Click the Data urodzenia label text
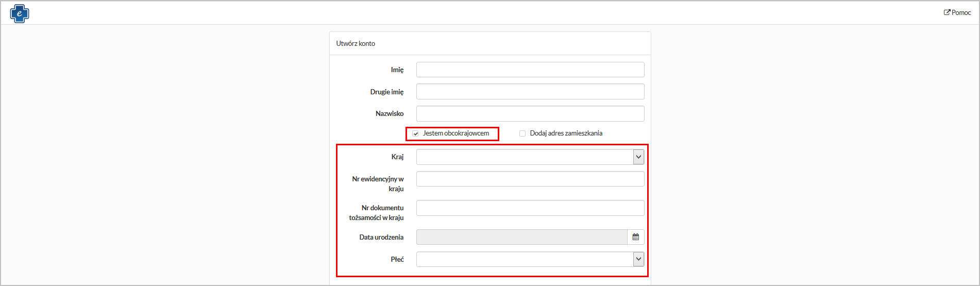Screen dimensions: 980x286 (381, 238)
